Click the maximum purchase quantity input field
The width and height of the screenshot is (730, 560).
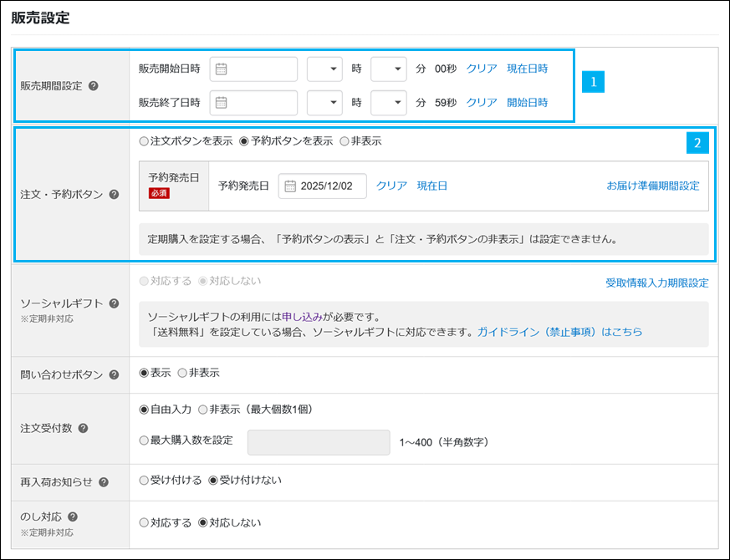pos(318,442)
